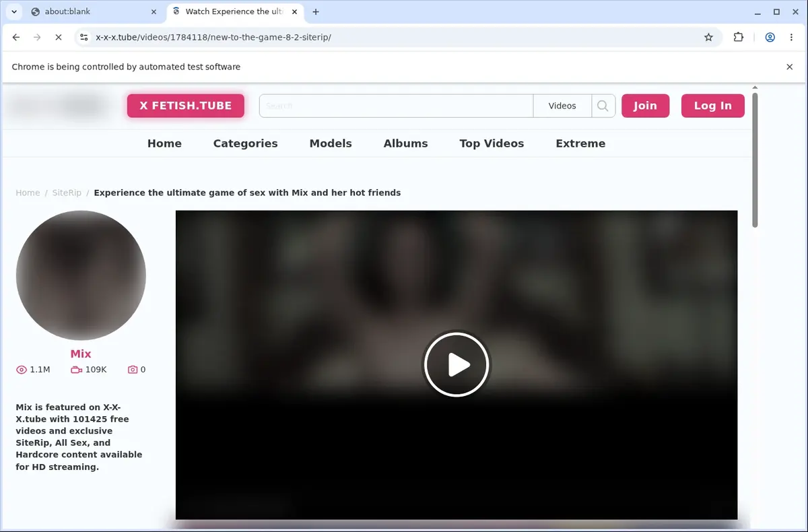This screenshot has width=808, height=532.
Task: Minimize the Chrome window
Action: coord(757,11)
